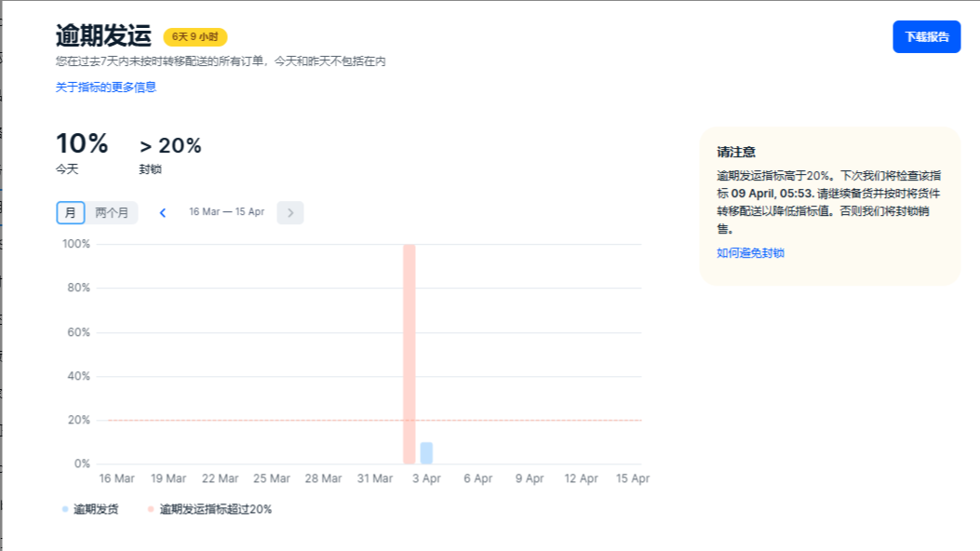Click the > 20% 封锁 threshold value
The image size is (980, 551).
170,146
